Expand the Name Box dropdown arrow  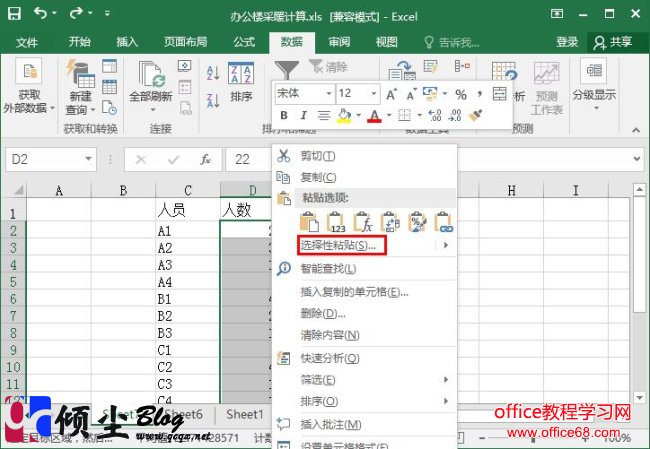tap(88, 159)
